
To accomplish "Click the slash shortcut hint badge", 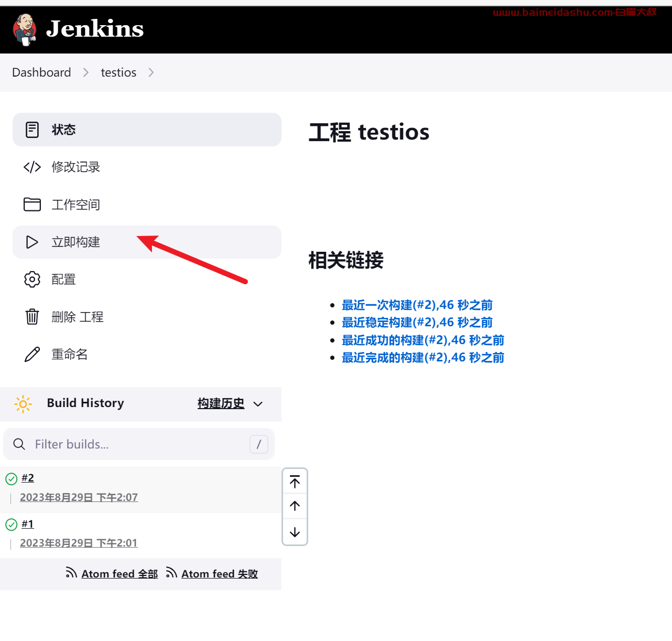I will click(259, 444).
